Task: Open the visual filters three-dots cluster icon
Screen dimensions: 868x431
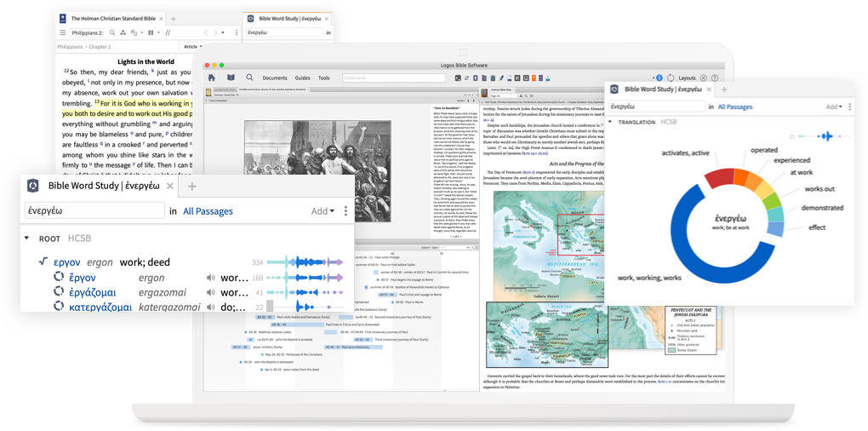Action: coord(123,32)
